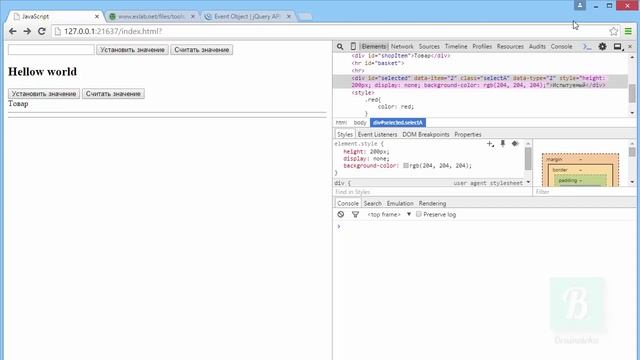
Task: Expand the user agent stylesheet arrow
Action: pos(528,182)
